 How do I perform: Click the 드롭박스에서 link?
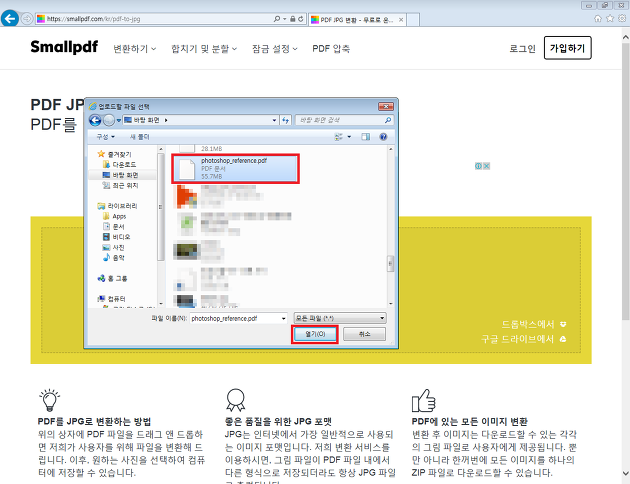click(x=534, y=324)
